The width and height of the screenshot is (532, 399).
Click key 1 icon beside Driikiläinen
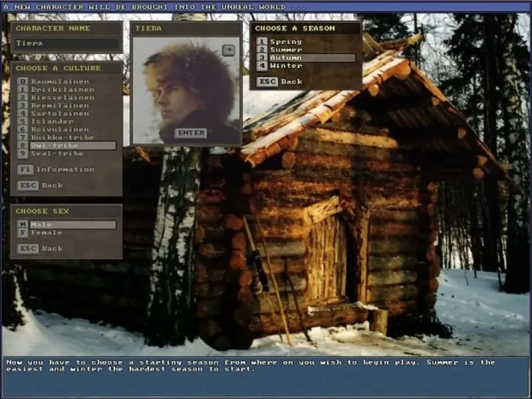pos(23,90)
